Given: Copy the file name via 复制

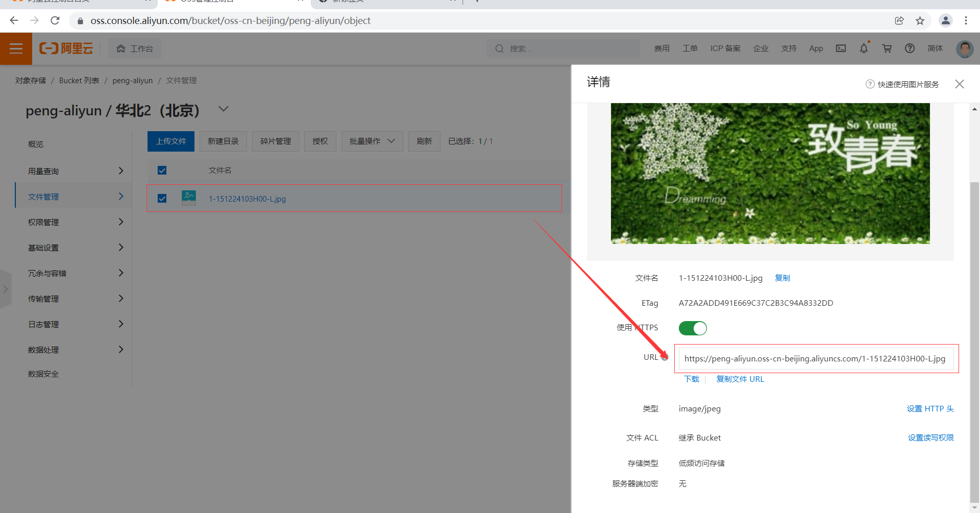Looking at the screenshot, I should 782,278.
